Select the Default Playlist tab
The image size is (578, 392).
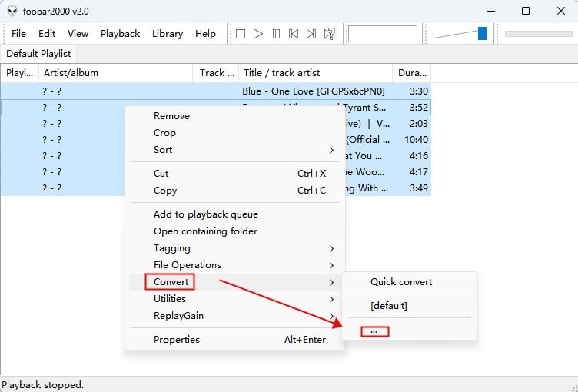[x=38, y=54]
